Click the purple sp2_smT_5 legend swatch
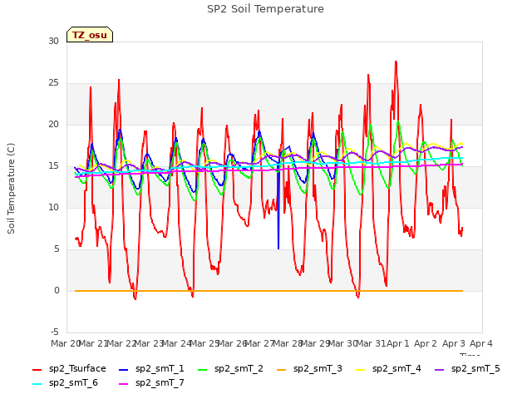 439,369
